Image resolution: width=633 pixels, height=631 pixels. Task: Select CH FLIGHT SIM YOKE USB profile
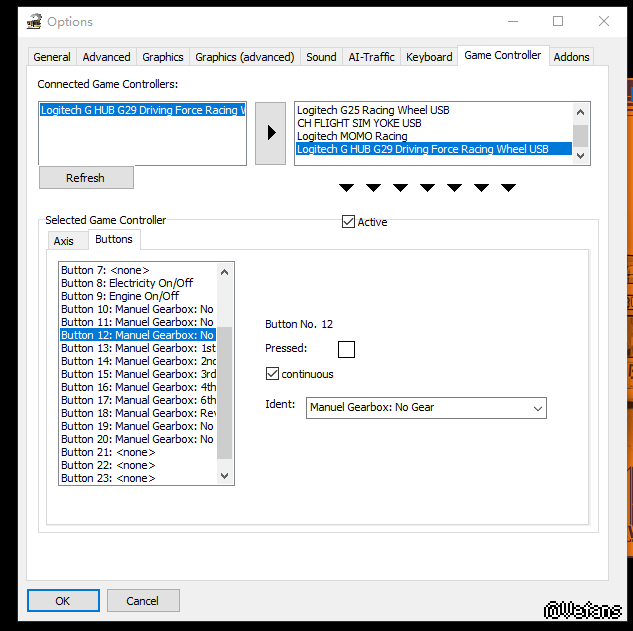click(x=434, y=123)
